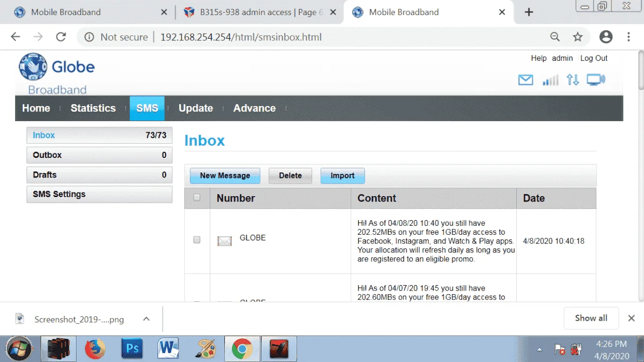Open the Windows Start menu
Viewport: 644px width, 362px height.
(19, 349)
